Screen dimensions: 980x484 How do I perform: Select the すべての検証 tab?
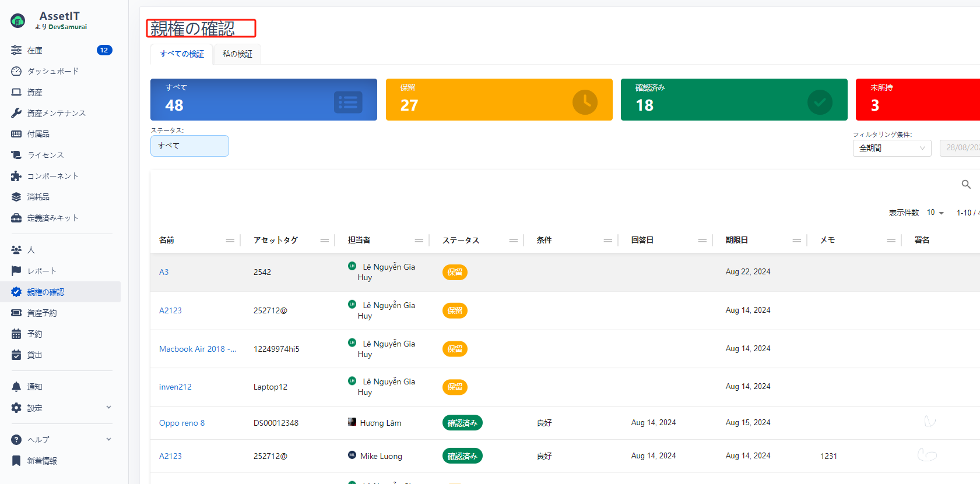point(182,54)
